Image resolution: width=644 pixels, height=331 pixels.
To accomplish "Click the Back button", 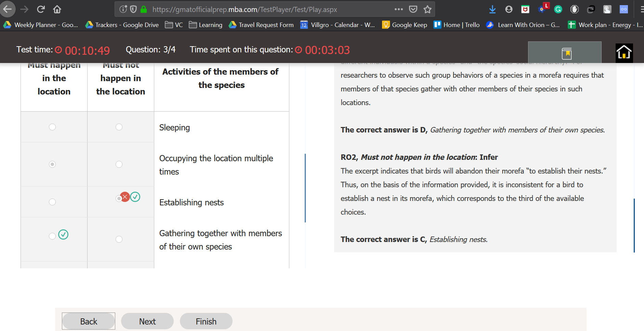I will click(89, 321).
